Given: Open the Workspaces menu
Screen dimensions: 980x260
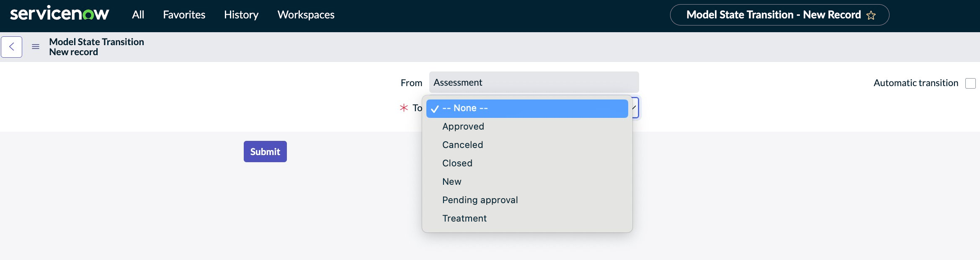Looking at the screenshot, I should pos(306,15).
